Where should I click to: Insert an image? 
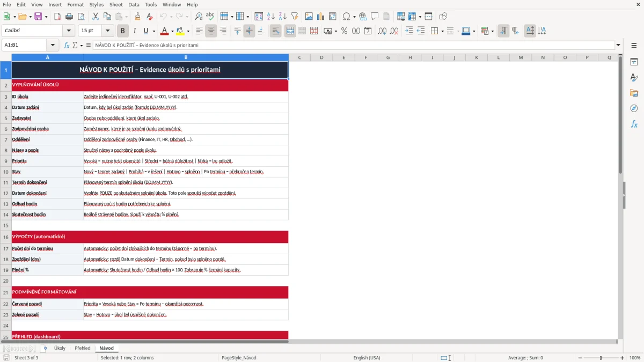coord(310,17)
